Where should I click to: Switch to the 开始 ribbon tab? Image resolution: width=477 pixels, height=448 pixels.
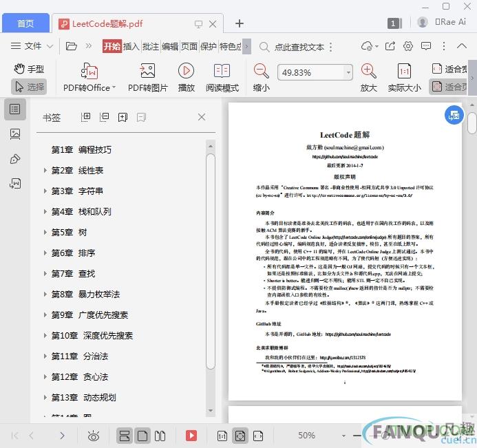[112, 47]
